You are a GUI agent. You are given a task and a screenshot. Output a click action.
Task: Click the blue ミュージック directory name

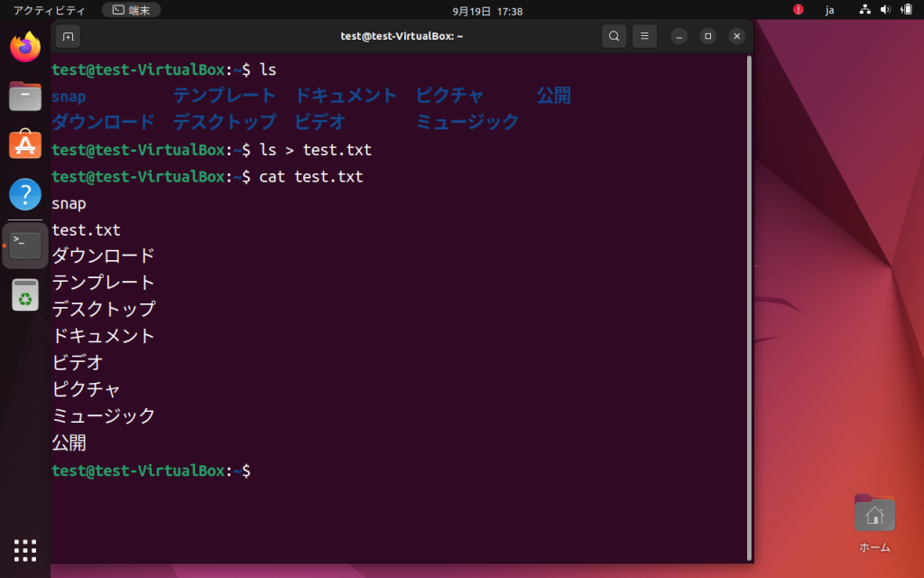pyautogui.click(x=467, y=122)
